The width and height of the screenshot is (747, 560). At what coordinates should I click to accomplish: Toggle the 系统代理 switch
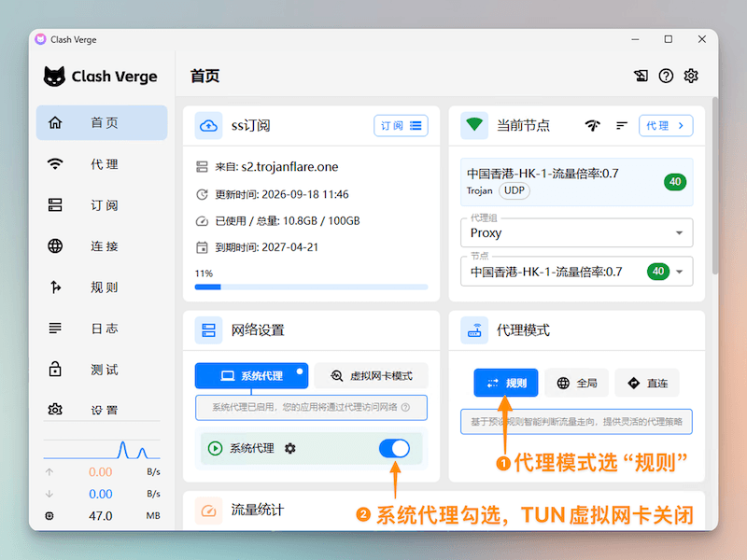click(394, 448)
